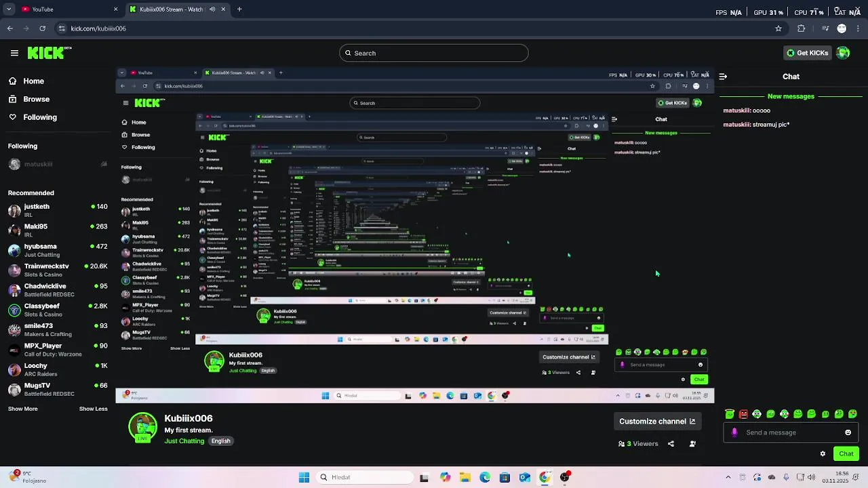The width and height of the screenshot is (868, 488).
Task: Expand hidden system tray icons chevron
Action: click(728, 477)
